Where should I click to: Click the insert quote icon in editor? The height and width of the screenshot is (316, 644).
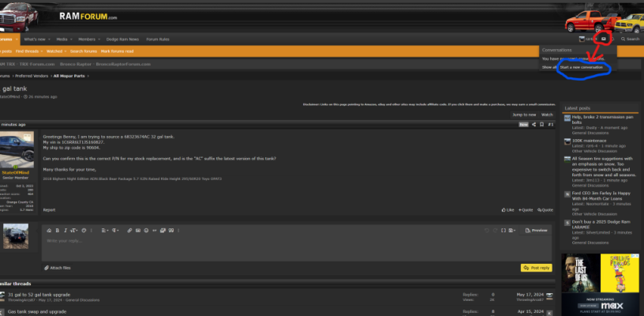click(170, 231)
